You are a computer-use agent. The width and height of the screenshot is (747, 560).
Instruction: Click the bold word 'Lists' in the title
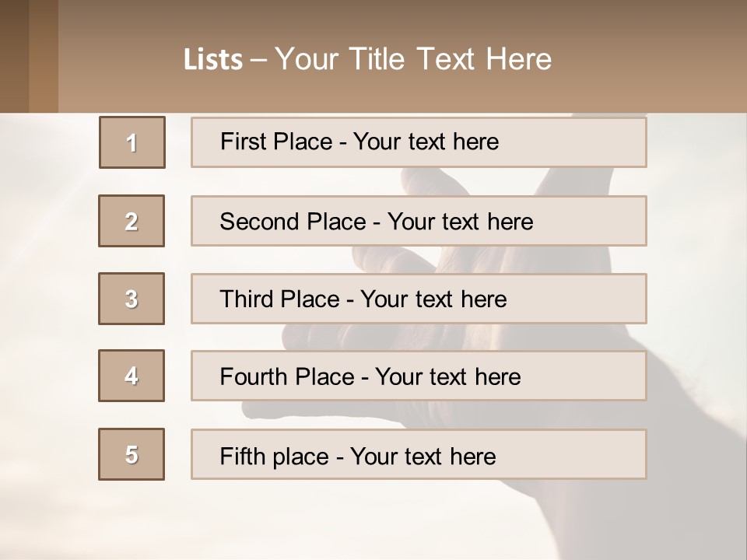click(x=213, y=60)
